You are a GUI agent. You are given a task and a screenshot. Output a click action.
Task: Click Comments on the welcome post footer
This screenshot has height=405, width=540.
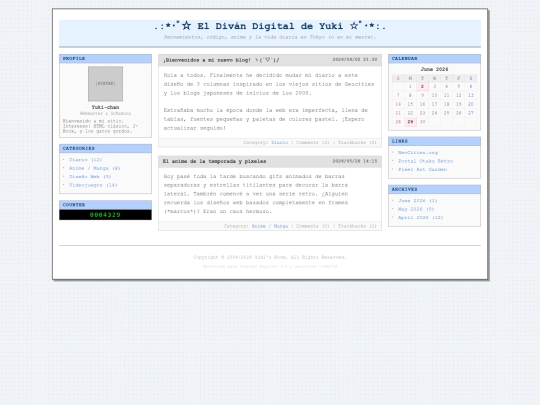(x=313, y=143)
